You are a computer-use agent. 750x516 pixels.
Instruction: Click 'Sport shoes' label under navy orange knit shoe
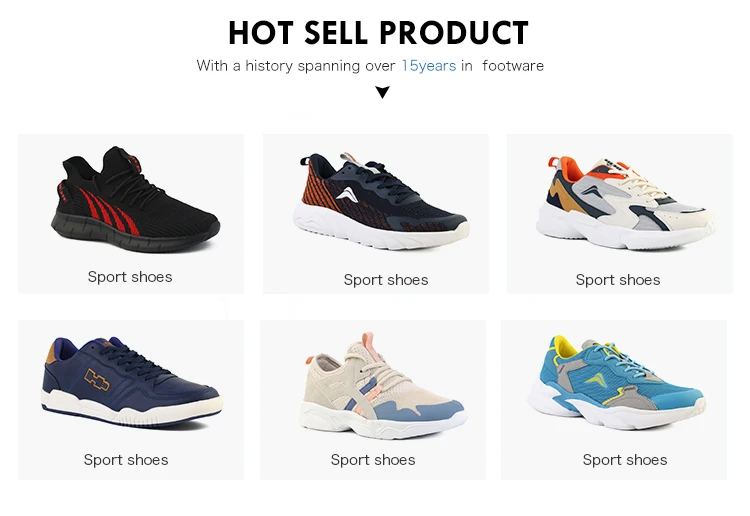click(x=386, y=280)
